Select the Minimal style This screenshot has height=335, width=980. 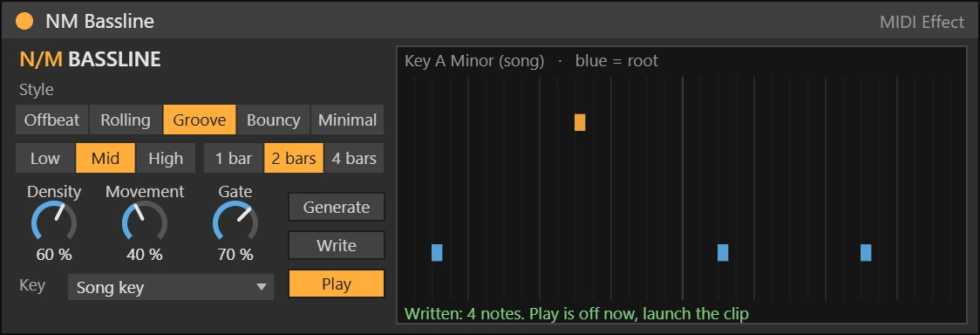tap(348, 120)
